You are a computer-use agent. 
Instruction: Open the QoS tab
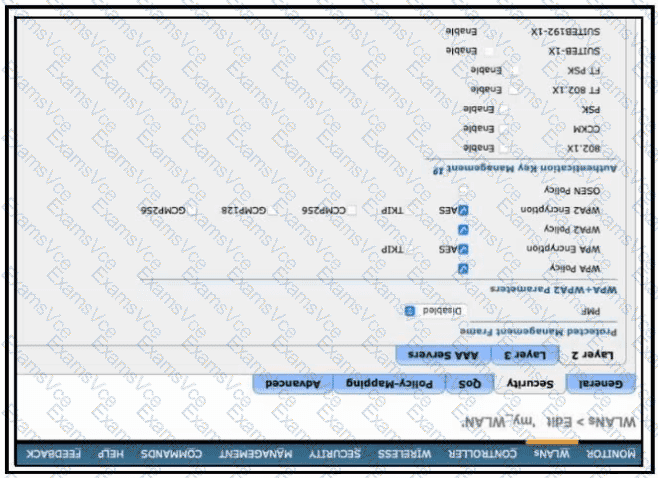tap(469, 383)
